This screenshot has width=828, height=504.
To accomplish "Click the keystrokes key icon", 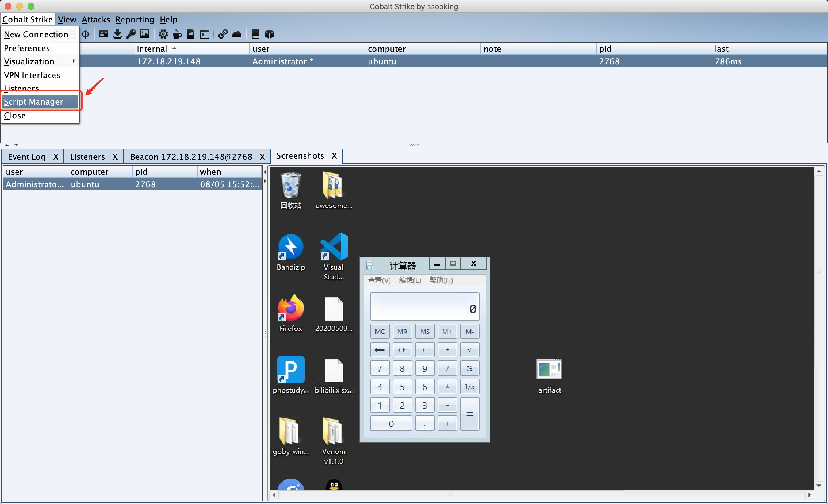I will point(131,34).
